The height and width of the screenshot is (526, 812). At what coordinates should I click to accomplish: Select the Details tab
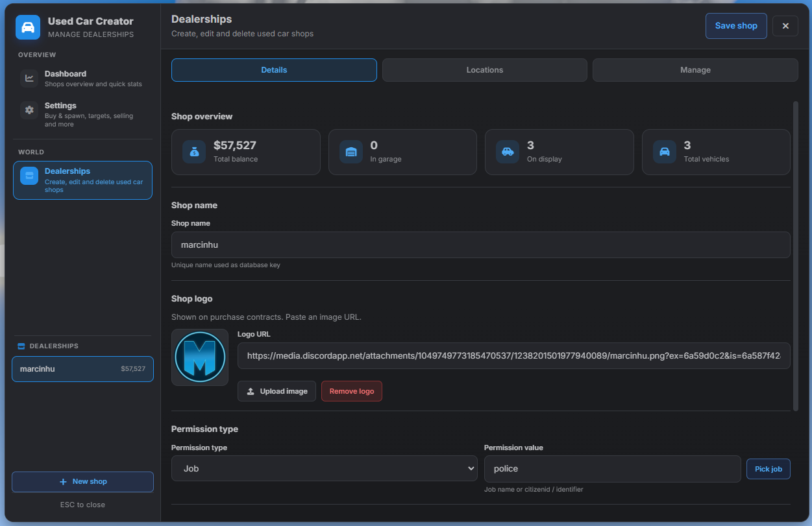point(274,70)
